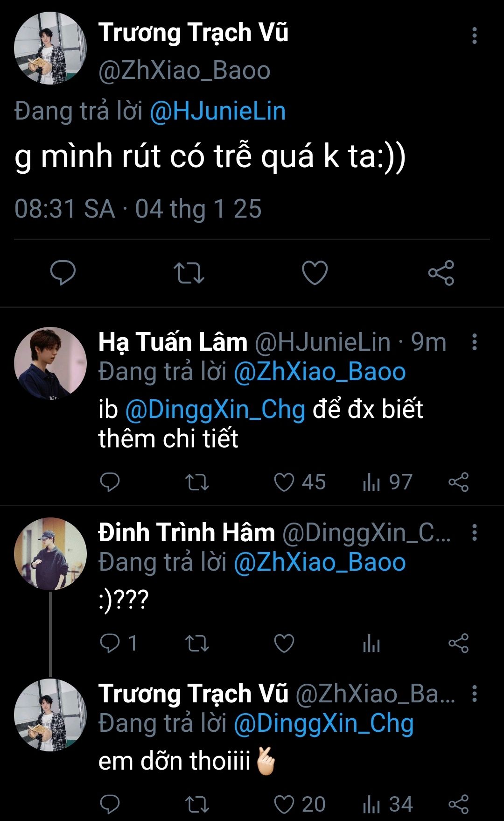
Task: Like Hạ Tuấn Lâm's reply with 45 likes
Action: [284, 482]
